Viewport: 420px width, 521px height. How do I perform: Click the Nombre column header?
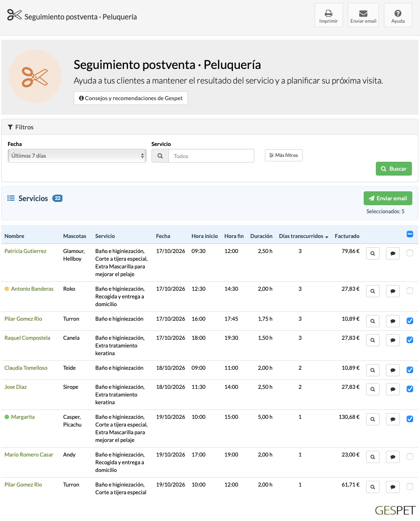click(14, 236)
